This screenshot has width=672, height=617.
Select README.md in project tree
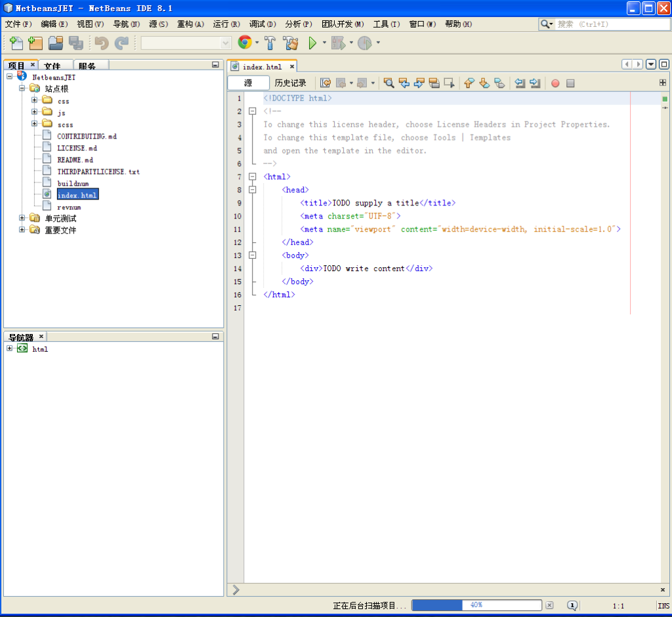[75, 160]
